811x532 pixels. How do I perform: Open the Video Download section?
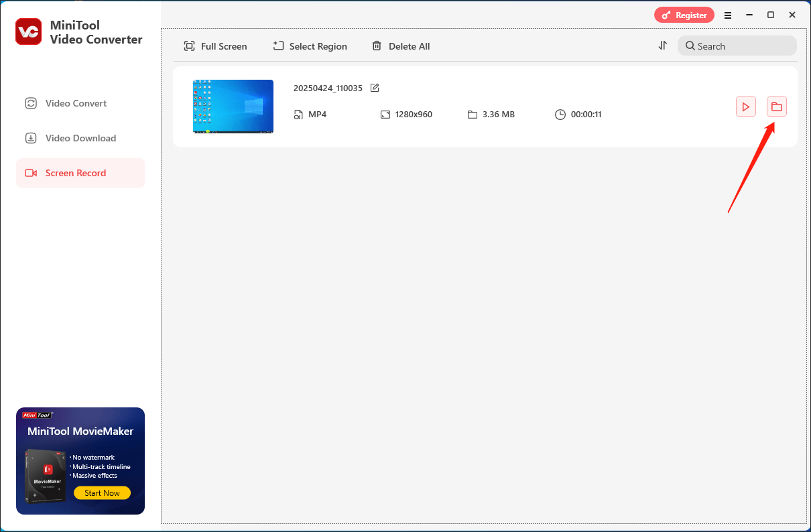[80, 138]
